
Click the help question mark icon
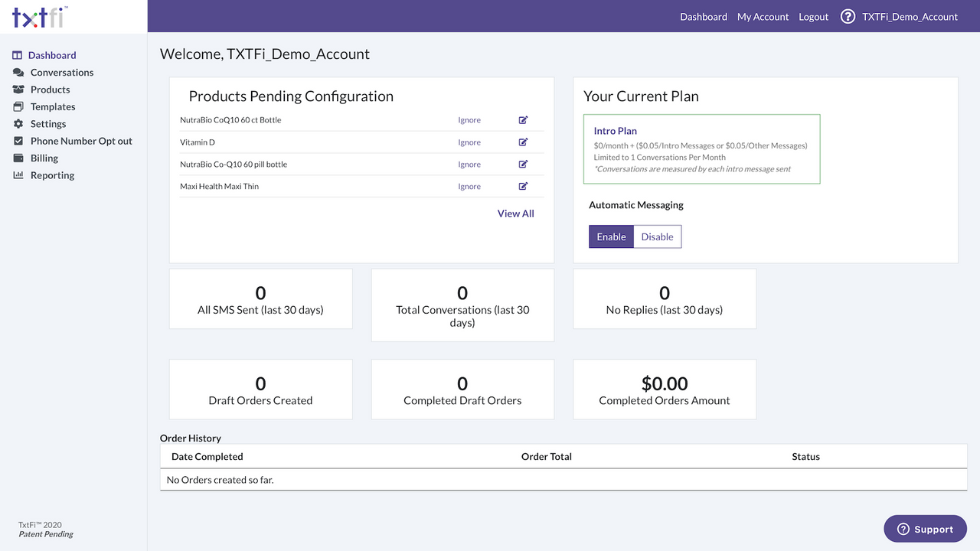tap(848, 16)
